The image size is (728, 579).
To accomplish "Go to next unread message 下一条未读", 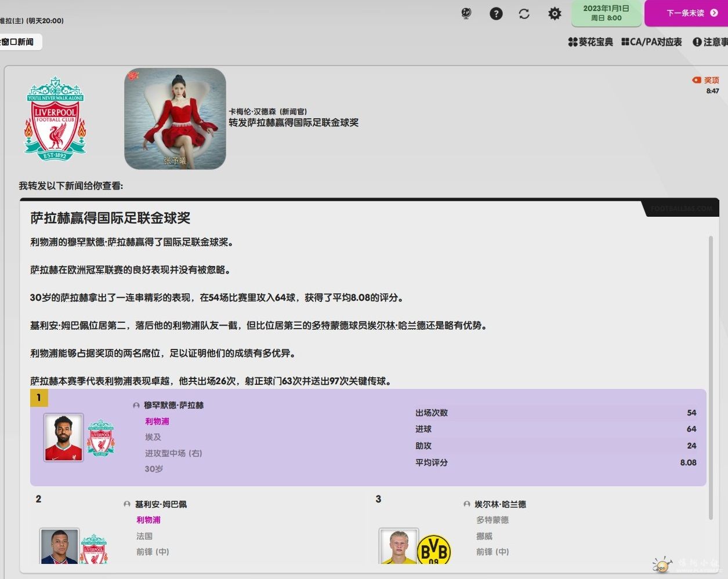I will pos(686,13).
